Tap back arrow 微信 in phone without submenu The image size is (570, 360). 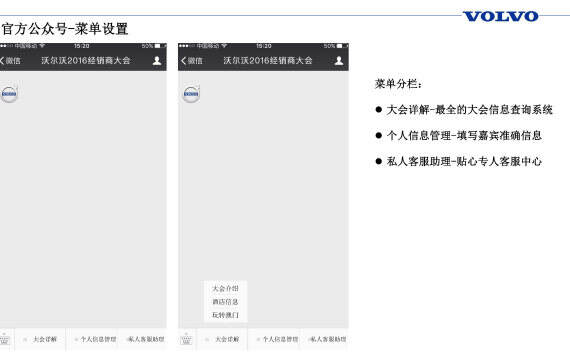click(10, 61)
